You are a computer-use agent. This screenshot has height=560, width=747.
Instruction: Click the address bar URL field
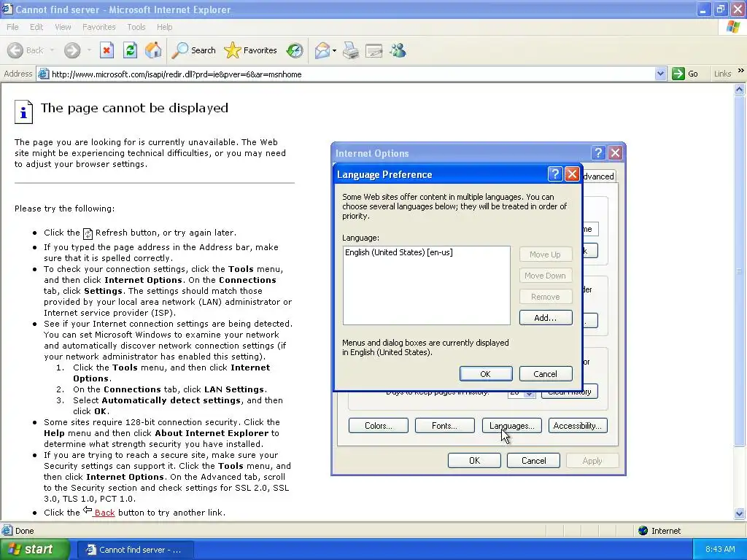(x=352, y=74)
